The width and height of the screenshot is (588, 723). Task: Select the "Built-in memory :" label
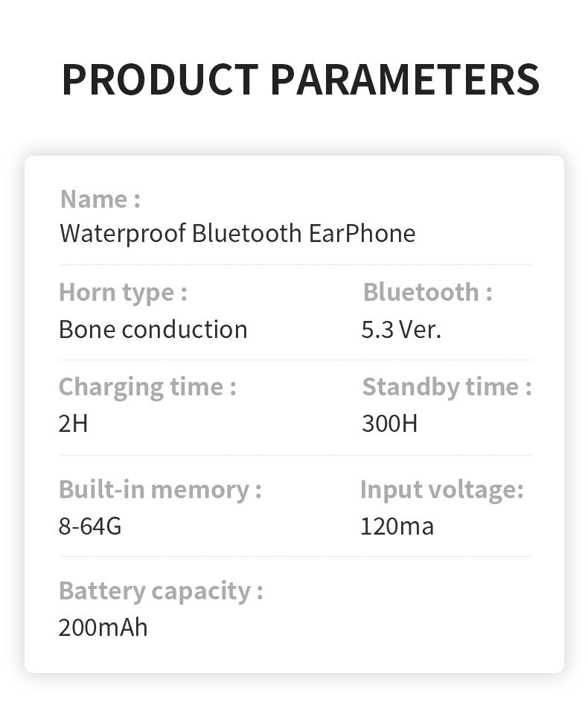pos(160,489)
